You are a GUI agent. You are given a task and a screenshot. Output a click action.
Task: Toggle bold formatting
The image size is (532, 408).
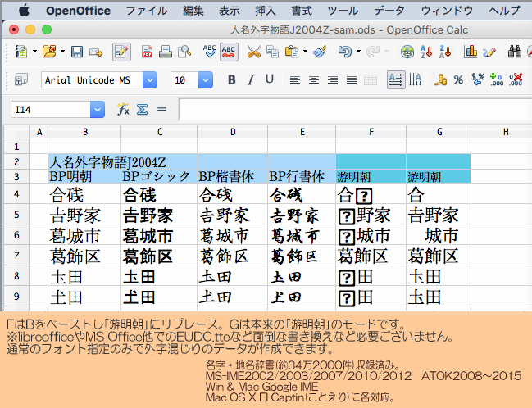(232, 80)
